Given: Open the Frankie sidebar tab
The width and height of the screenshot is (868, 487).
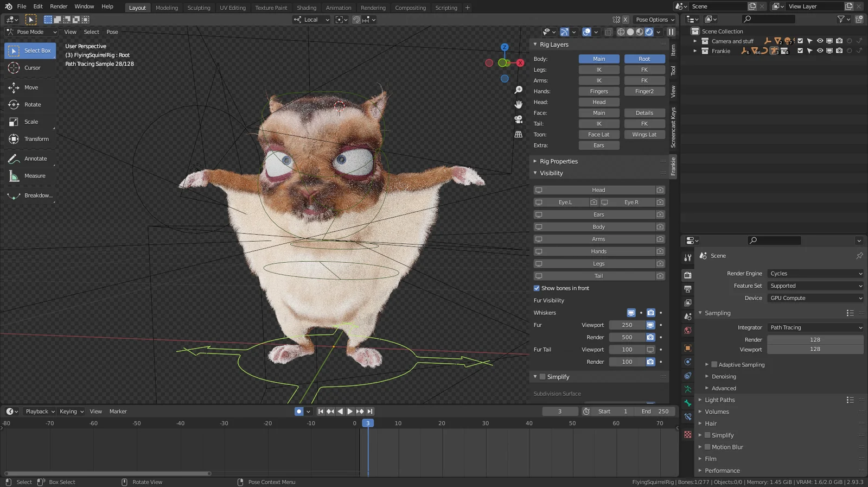Looking at the screenshot, I should 673,167.
